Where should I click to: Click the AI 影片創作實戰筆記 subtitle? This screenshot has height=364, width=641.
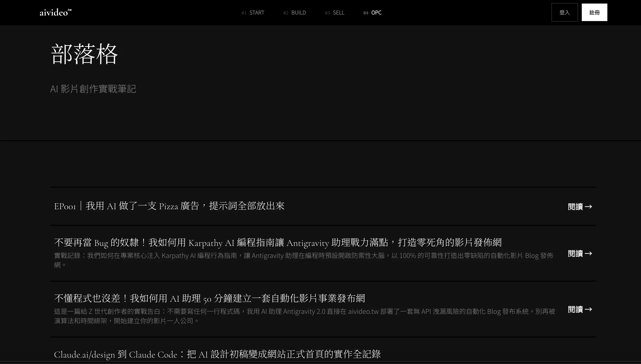(93, 89)
